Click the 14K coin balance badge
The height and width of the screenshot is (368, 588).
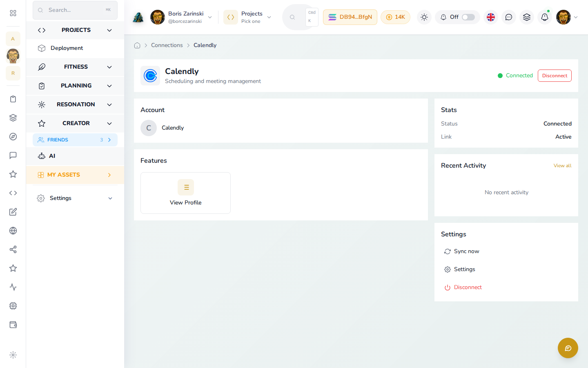[x=395, y=17]
